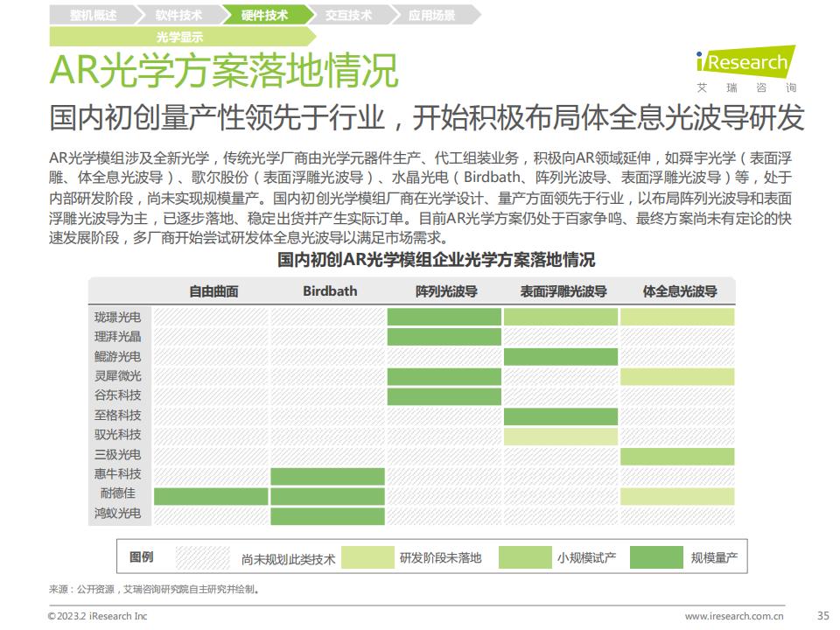Click the hatched 尚未规划此类技术 legend swatch

pos(204,557)
